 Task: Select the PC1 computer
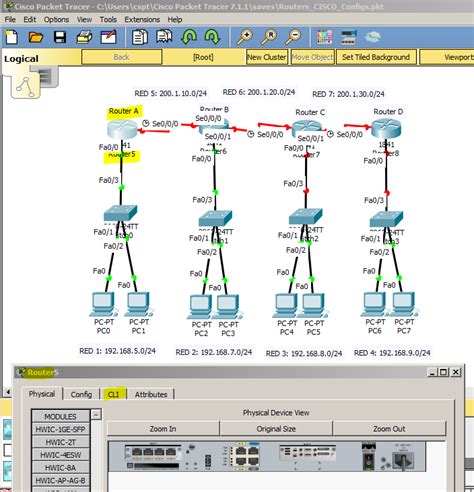pyautogui.click(x=139, y=304)
